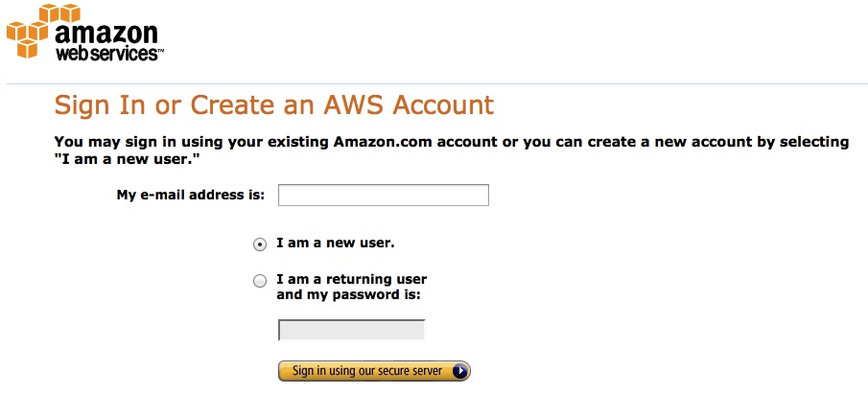The image size is (868, 394).
Task: Focus the e-mail address input field
Action: (383, 196)
